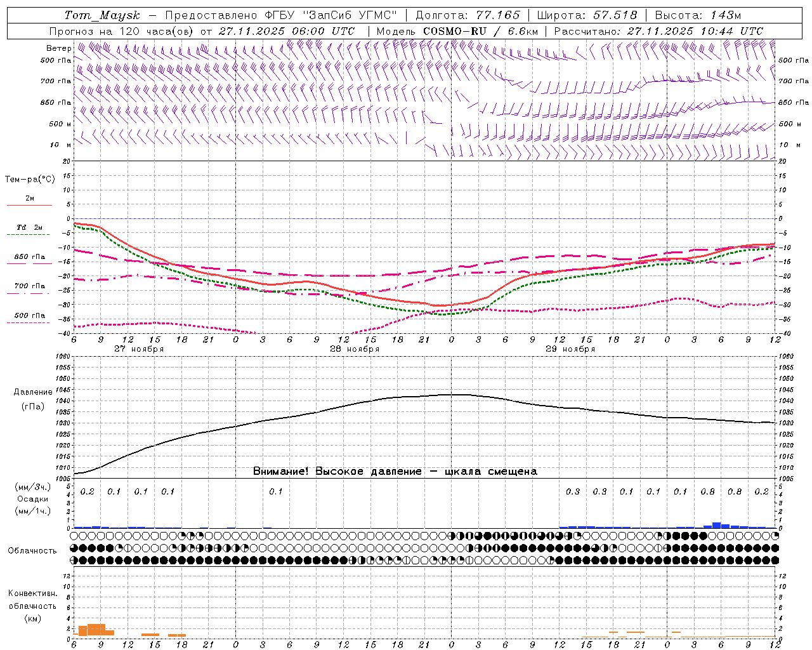
Task: Click the Тем-ра(°C) panel label
Action: [30, 180]
